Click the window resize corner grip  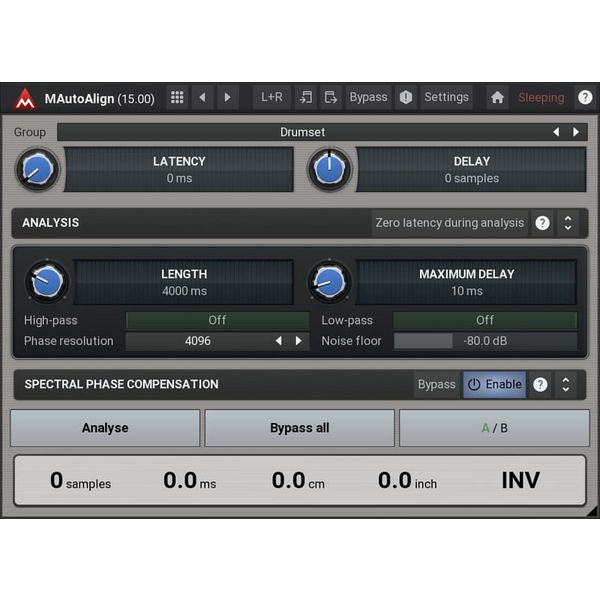coord(592,512)
